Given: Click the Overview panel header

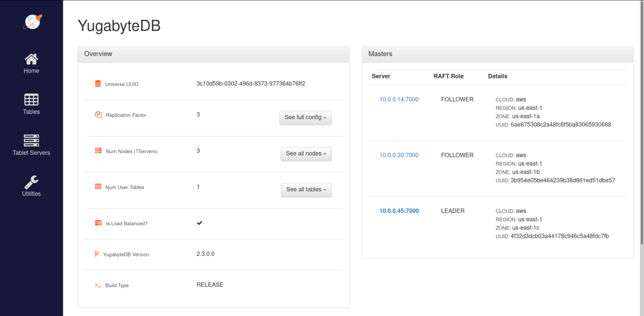Looking at the screenshot, I should [213, 54].
